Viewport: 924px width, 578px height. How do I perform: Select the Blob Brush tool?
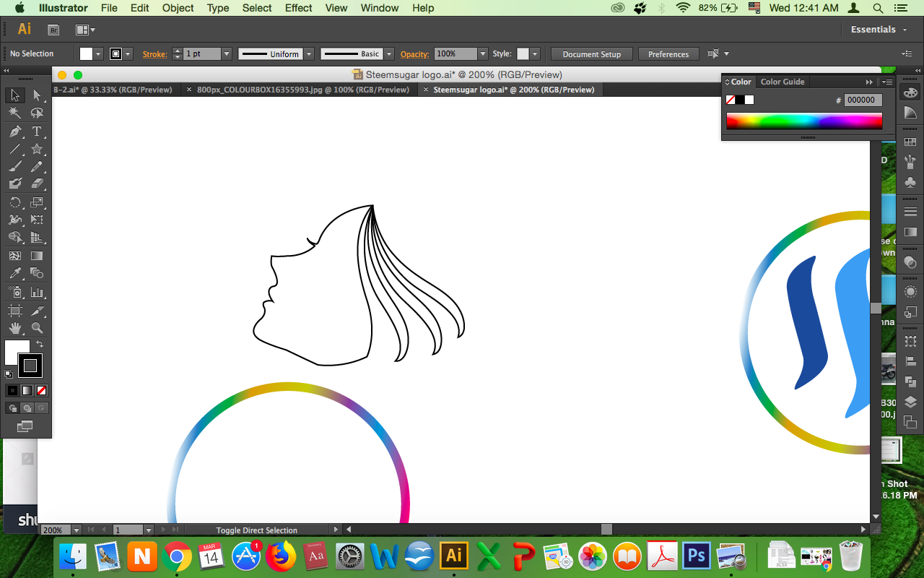click(15, 184)
